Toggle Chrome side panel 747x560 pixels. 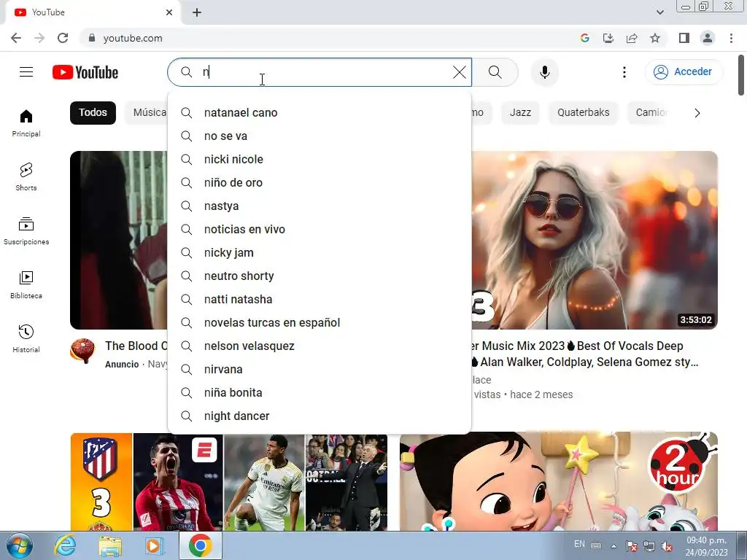[684, 38]
